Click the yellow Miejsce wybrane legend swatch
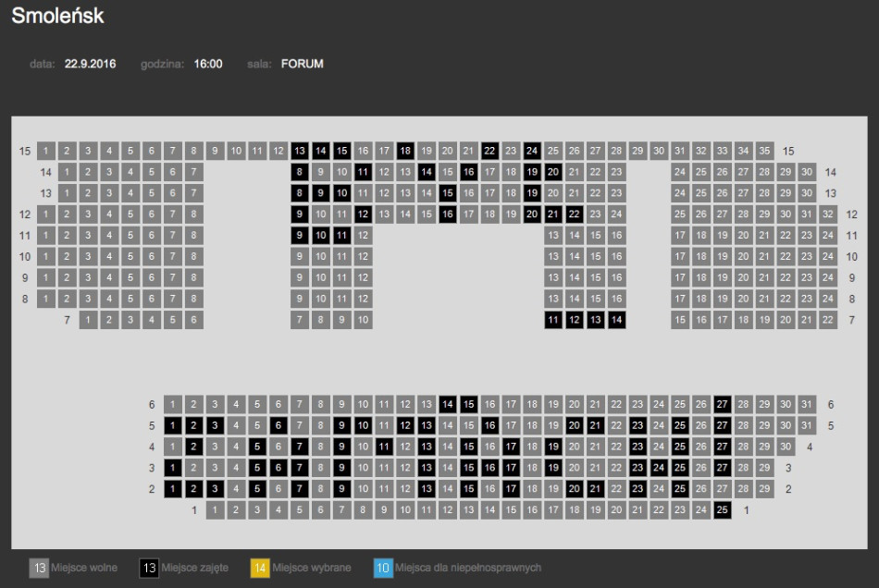This screenshot has width=879, height=588. 260,568
